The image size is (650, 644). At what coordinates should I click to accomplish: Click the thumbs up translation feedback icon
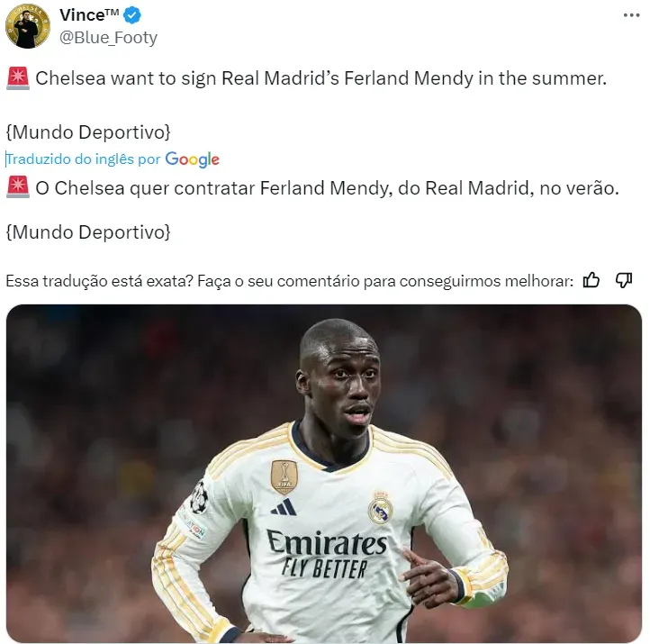click(591, 280)
